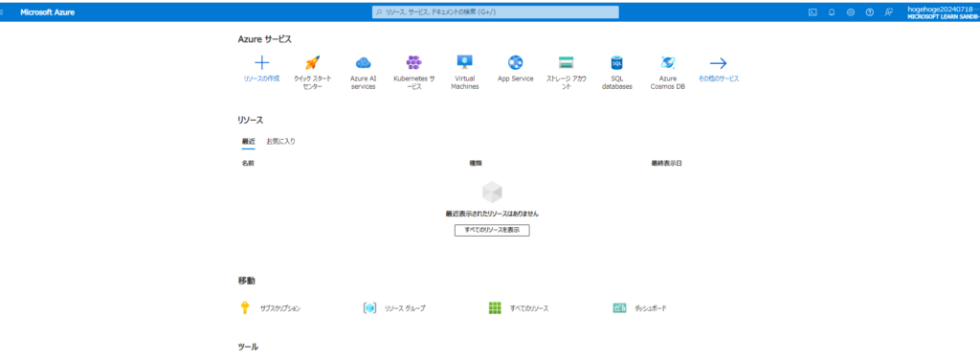
Task: Click the resource group cube icon
Action: pyautogui.click(x=369, y=308)
